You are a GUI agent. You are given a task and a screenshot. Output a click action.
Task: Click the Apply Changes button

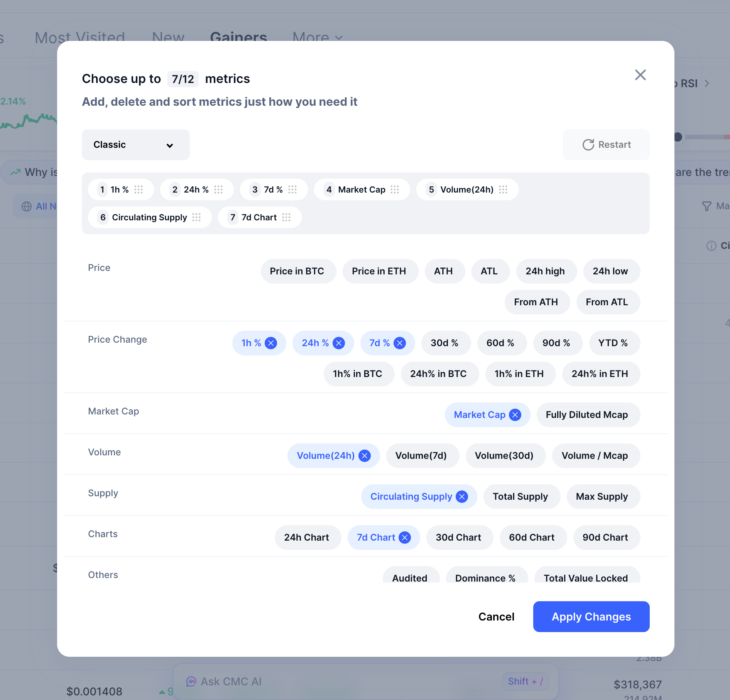[x=591, y=617]
